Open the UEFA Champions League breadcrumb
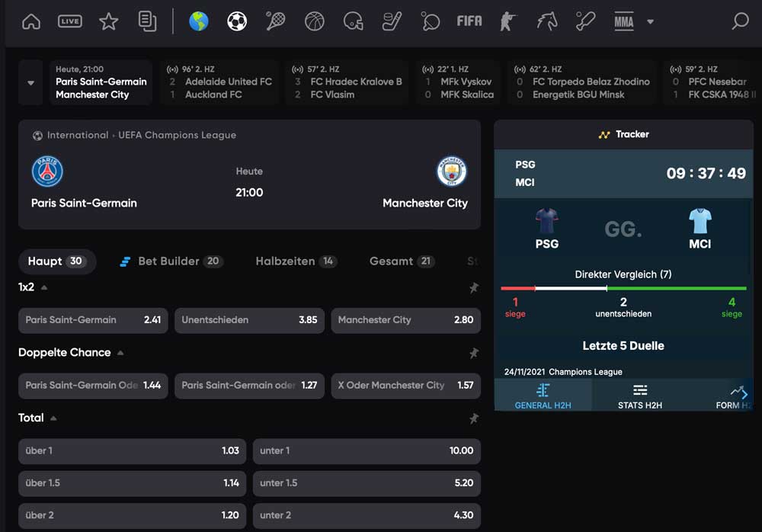 coord(178,135)
